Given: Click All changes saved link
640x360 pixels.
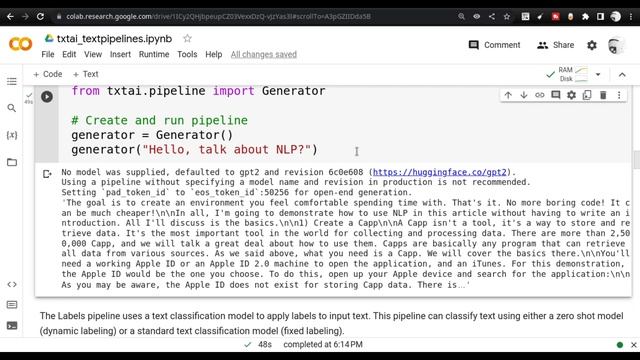Looking at the screenshot, I should [264, 54].
